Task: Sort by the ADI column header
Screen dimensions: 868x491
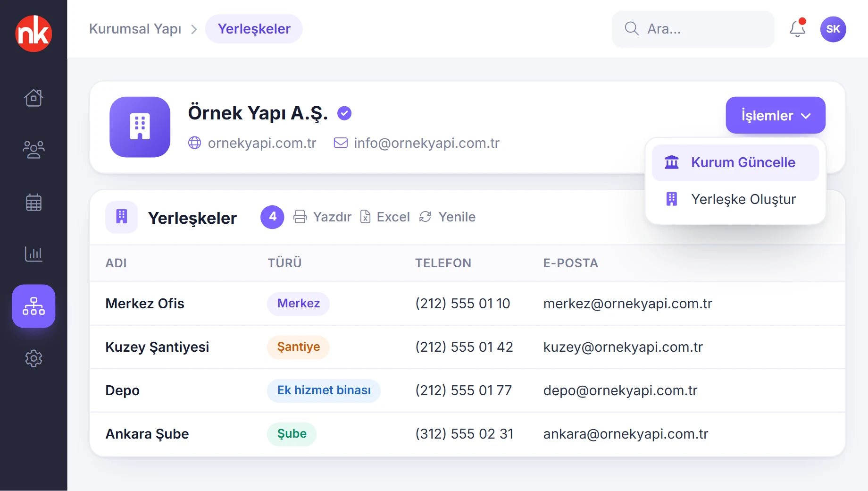Action: [116, 263]
